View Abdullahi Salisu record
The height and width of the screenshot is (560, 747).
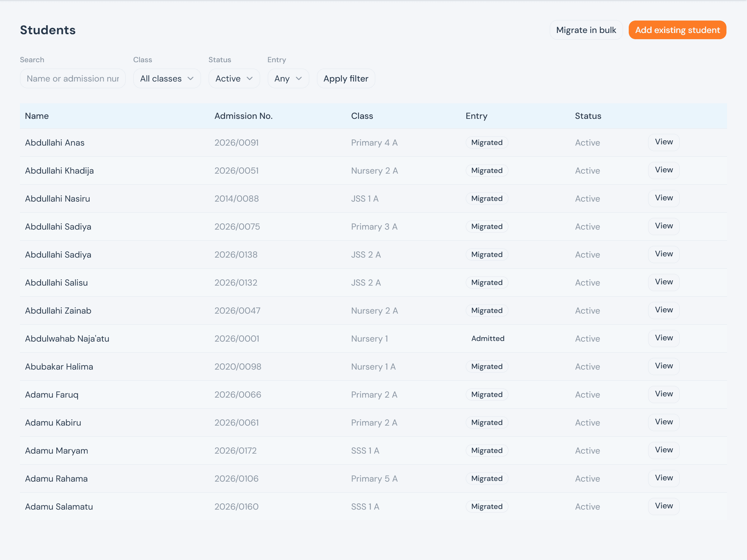(x=664, y=282)
